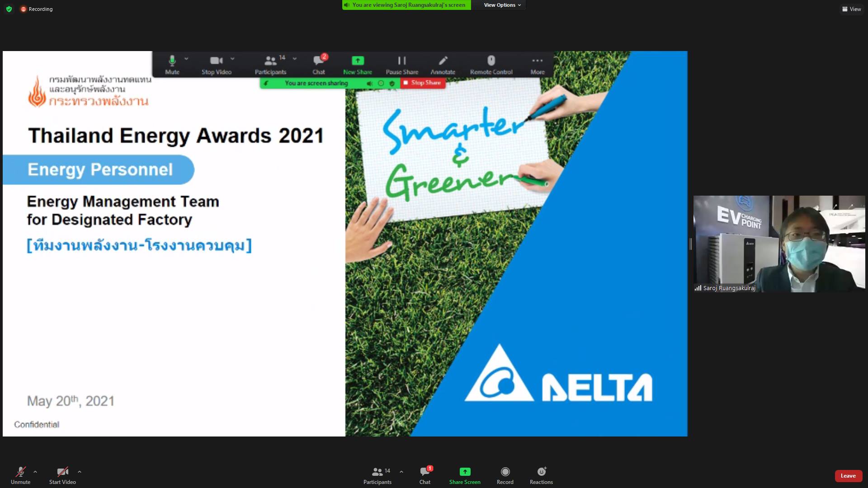Expand arrow beside shared-toolbar Participants
Screen dimensions: 868x488
(295, 59)
